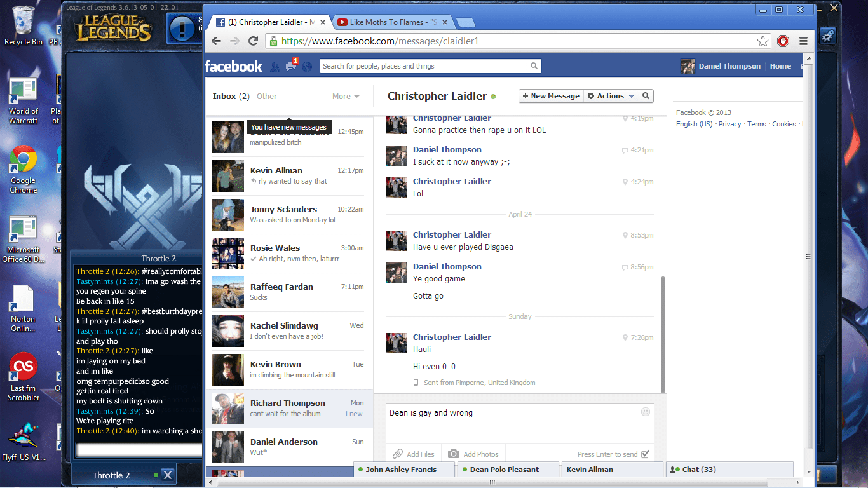Open the Chrome menu icon
Image resolution: width=868 pixels, height=488 pixels.
pyautogui.click(x=803, y=41)
